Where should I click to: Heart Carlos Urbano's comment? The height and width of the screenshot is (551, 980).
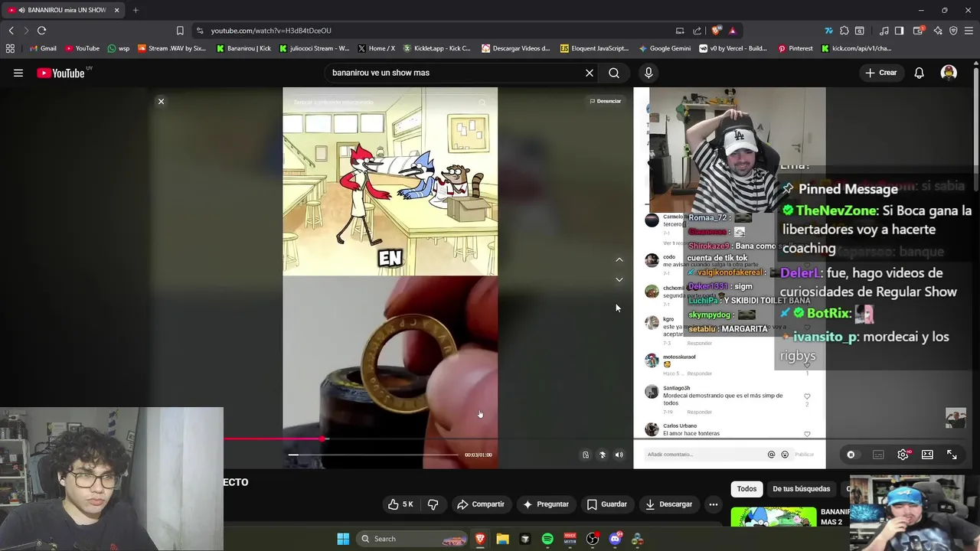807,434
